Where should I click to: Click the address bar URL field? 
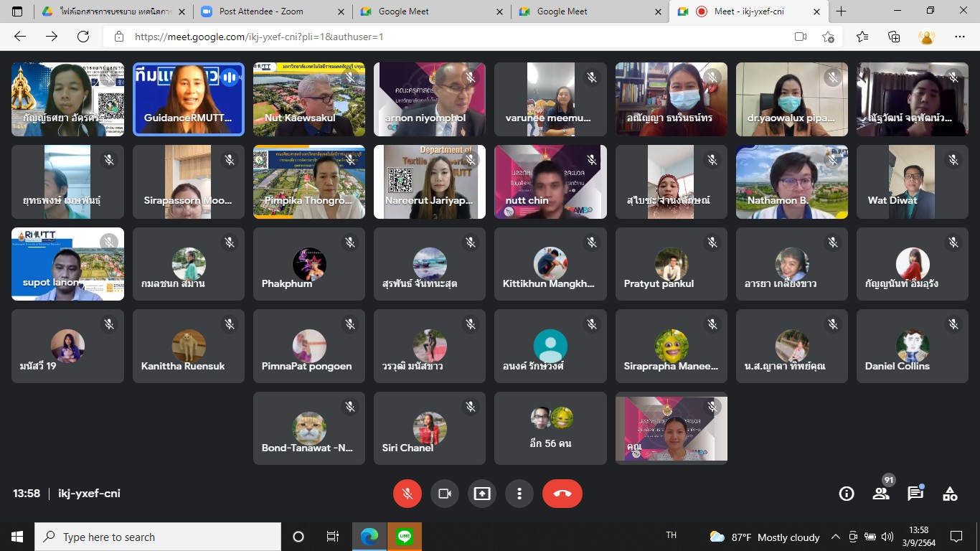point(430,37)
